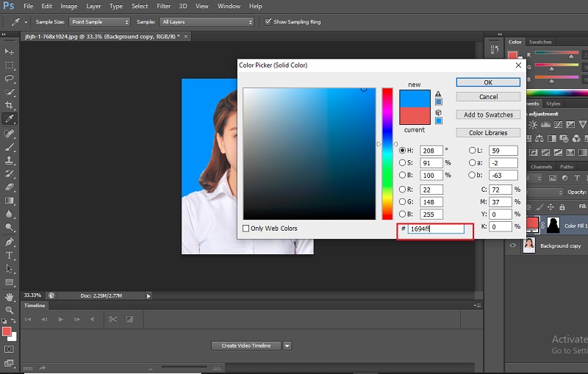This screenshot has width=588, height=374.
Task: Open the Eyedropper tool preset picker arrow
Action: [26, 22]
